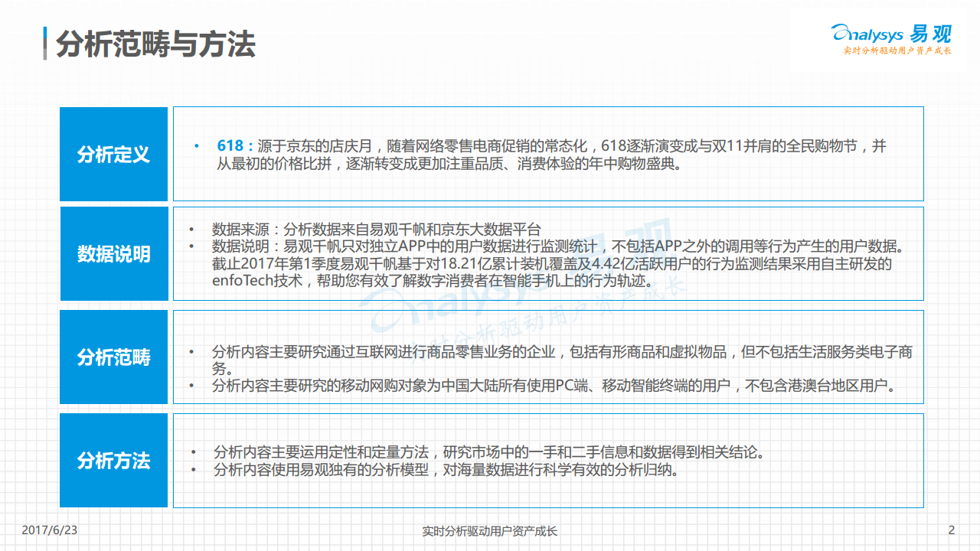The height and width of the screenshot is (551, 980).
Task: Click footer text 实时分析驱动用户资产成长
Action: tap(490, 530)
